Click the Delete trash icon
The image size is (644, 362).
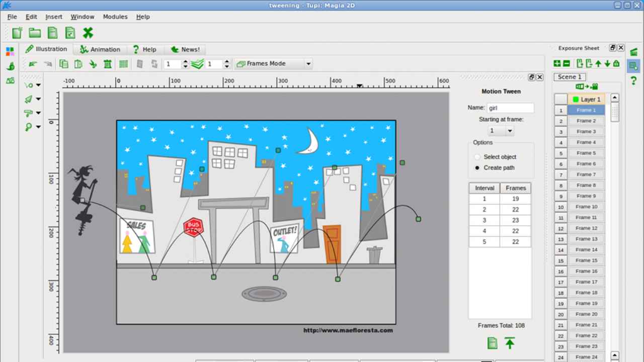(x=107, y=64)
